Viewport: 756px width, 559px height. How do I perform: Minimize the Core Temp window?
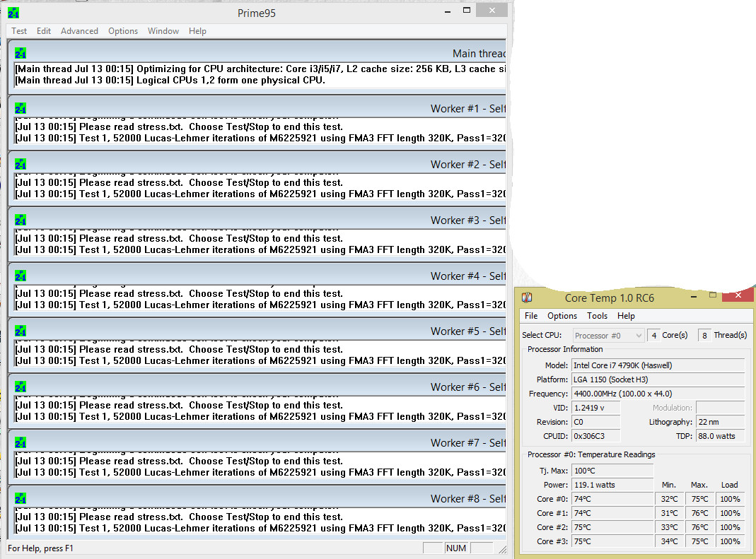pos(693,297)
